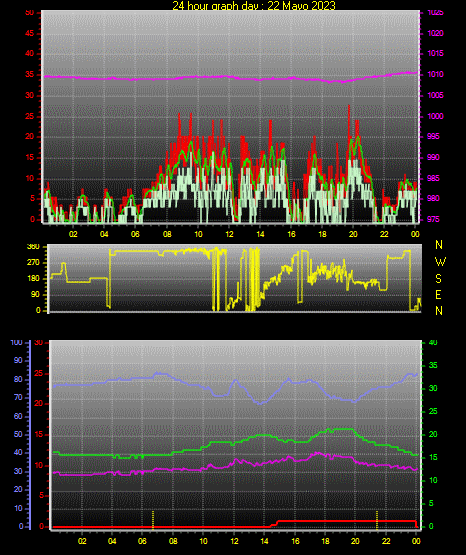
Task: Click the blue 80 humidity axis label
Action: tap(18, 379)
